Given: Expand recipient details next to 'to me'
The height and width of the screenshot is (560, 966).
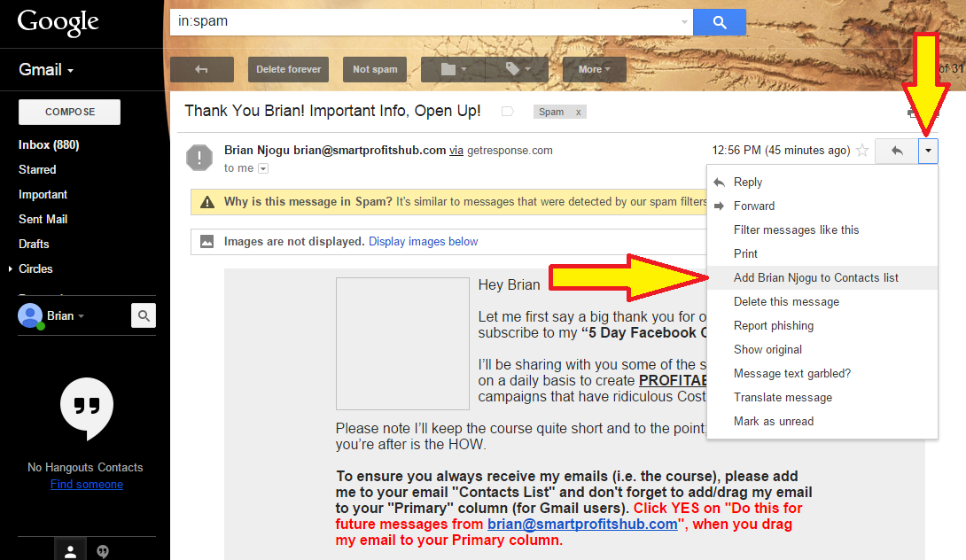Looking at the screenshot, I should tap(263, 169).
